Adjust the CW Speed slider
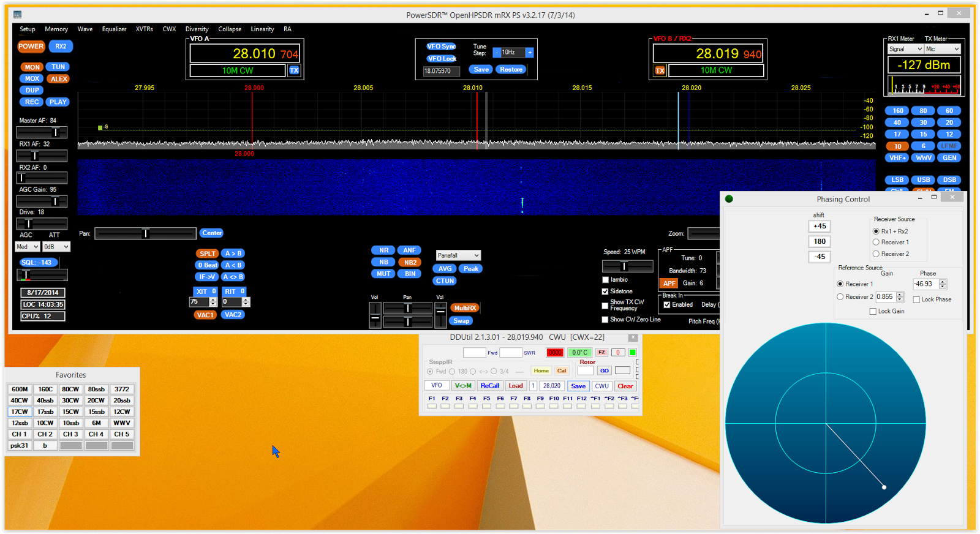The width and height of the screenshot is (980, 534). pyautogui.click(x=628, y=266)
